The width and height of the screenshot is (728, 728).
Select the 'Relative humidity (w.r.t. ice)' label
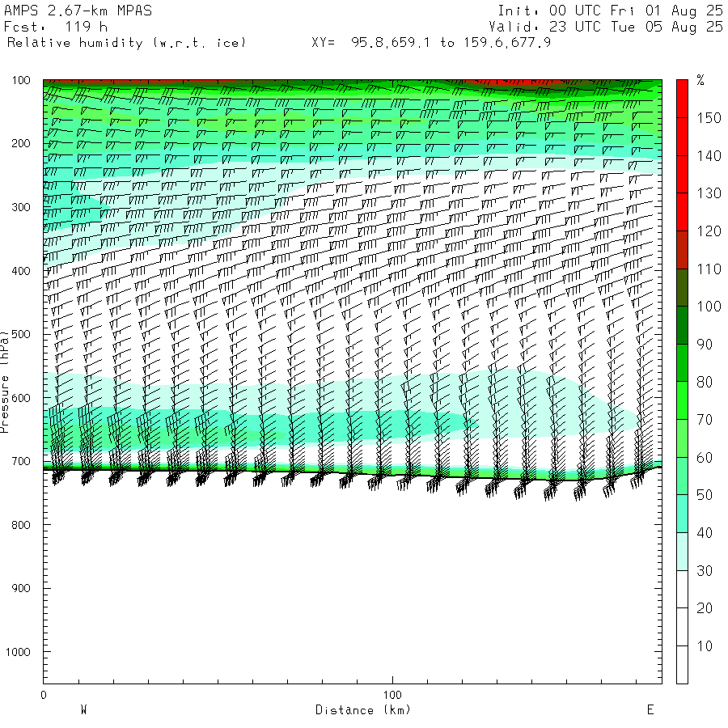pyautogui.click(x=126, y=43)
